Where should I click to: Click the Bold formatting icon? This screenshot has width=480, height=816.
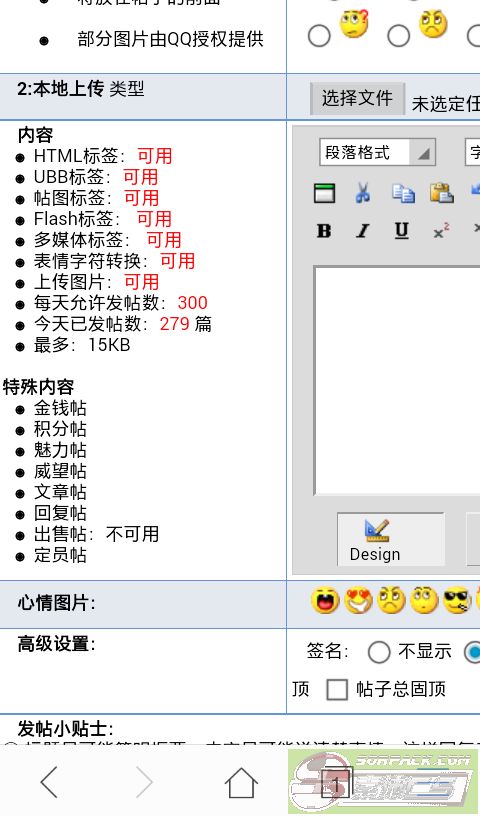click(x=324, y=231)
